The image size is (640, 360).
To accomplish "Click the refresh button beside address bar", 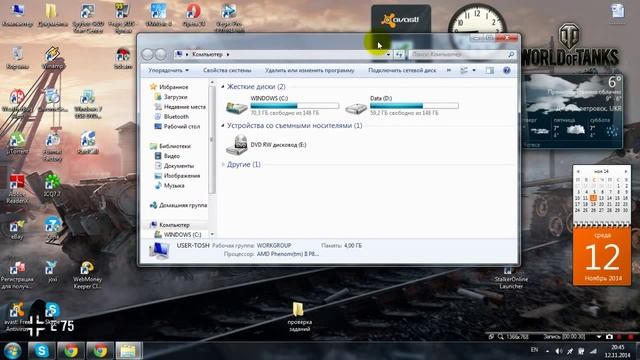I will (x=399, y=54).
